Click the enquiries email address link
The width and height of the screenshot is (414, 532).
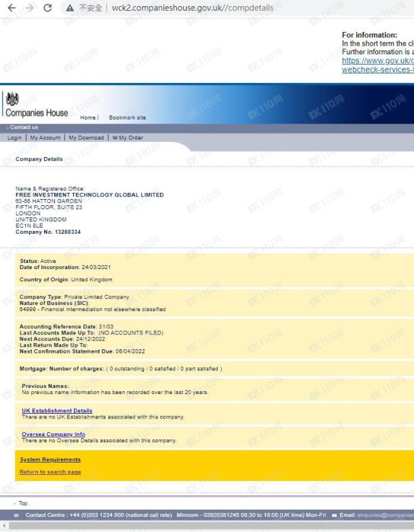pos(385,515)
